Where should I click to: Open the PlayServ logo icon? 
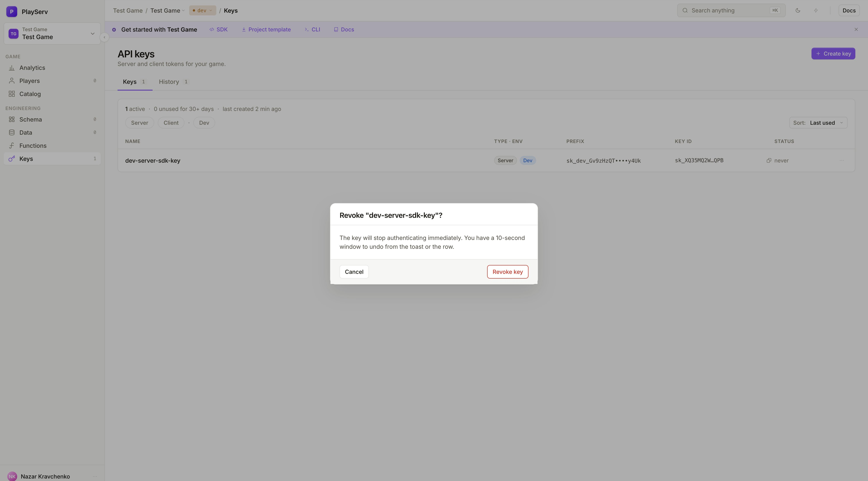pos(12,12)
